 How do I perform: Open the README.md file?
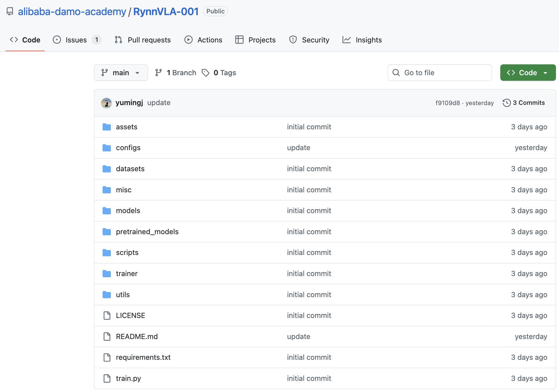137,336
